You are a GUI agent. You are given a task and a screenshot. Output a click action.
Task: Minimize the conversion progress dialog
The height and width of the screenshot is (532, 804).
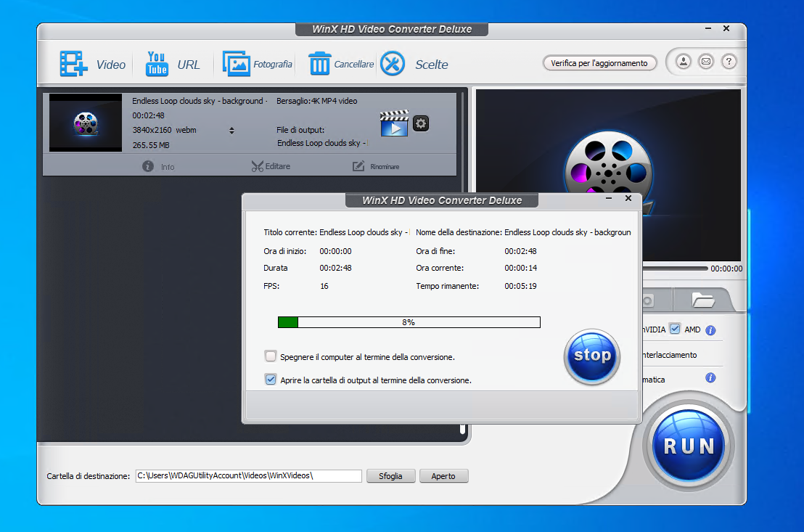click(x=609, y=198)
